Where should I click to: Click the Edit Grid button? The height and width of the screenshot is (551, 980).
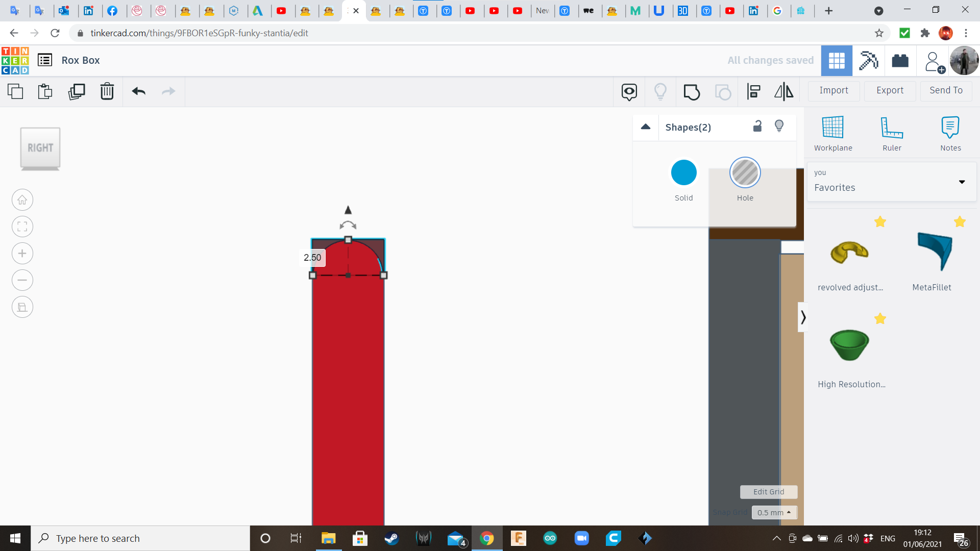pyautogui.click(x=768, y=492)
